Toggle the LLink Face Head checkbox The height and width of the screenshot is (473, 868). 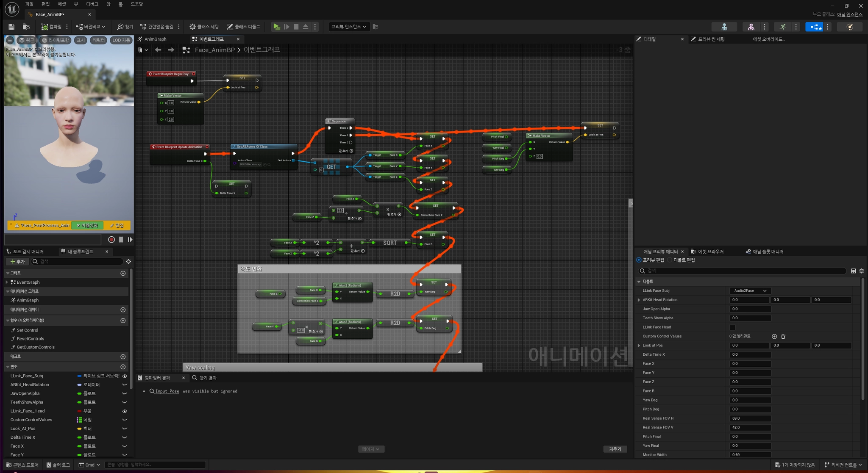[732, 327]
